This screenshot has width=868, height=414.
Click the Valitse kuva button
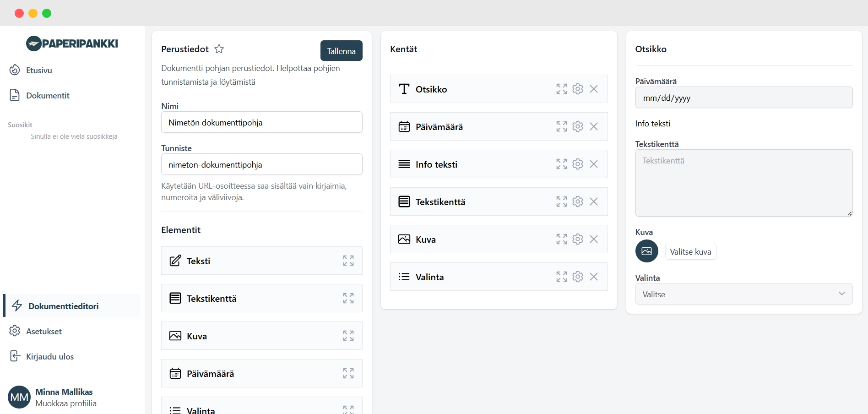(690, 251)
